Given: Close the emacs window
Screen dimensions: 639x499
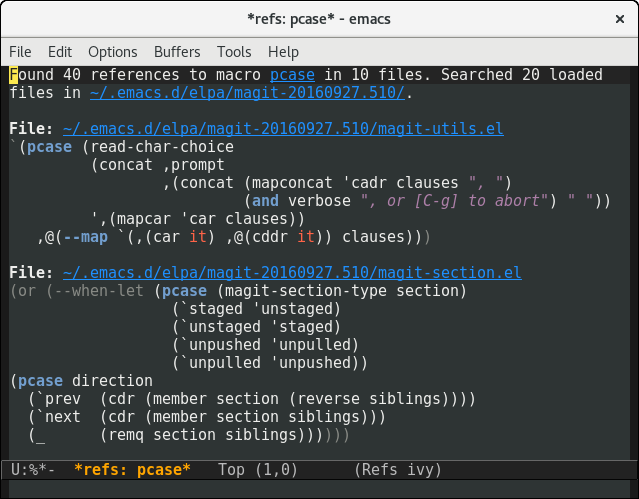Looking at the screenshot, I should (x=620, y=19).
